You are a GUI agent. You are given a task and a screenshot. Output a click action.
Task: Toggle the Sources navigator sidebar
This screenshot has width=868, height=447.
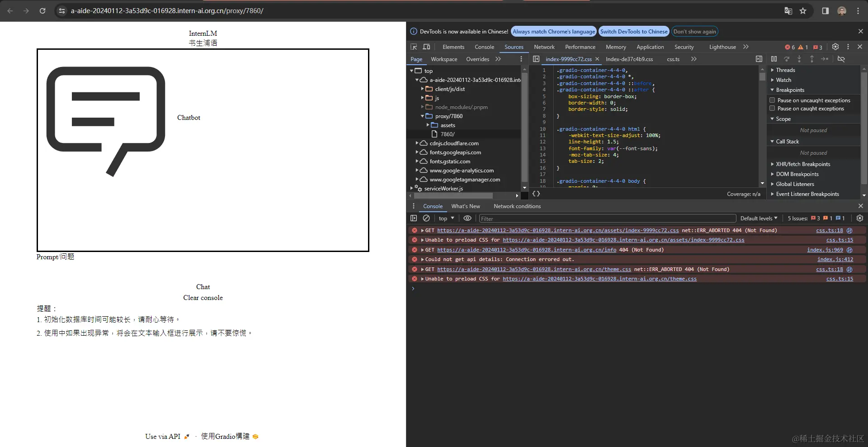[536, 59]
